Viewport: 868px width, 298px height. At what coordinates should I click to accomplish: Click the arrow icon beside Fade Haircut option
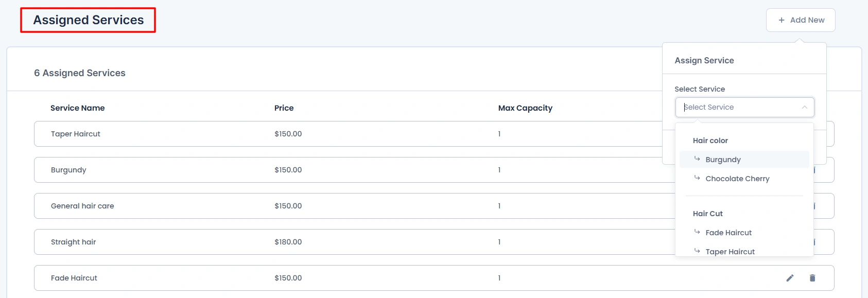tap(697, 232)
